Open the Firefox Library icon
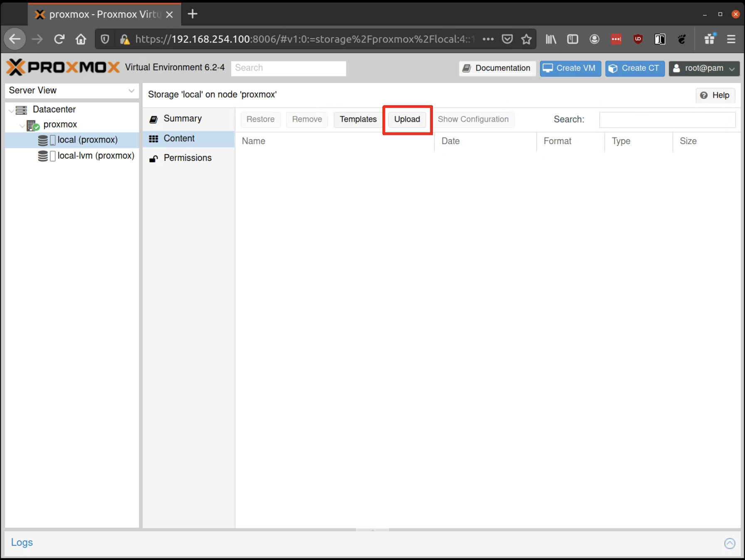The height and width of the screenshot is (560, 745). pyautogui.click(x=551, y=39)
